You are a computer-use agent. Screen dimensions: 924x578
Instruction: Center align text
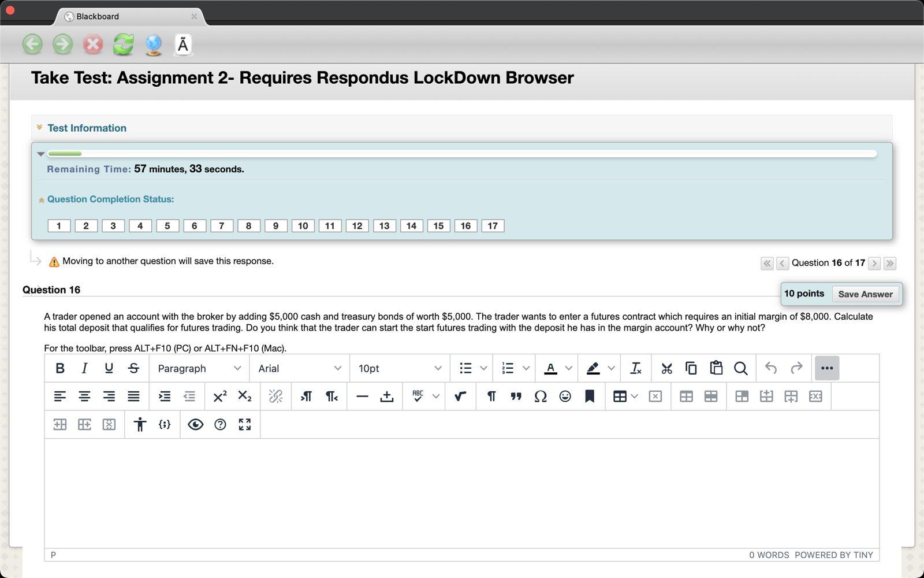[x=84, y=397]
